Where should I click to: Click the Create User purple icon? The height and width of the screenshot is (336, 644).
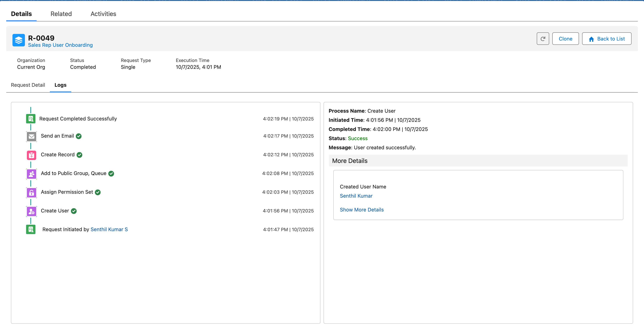point(32,211)
